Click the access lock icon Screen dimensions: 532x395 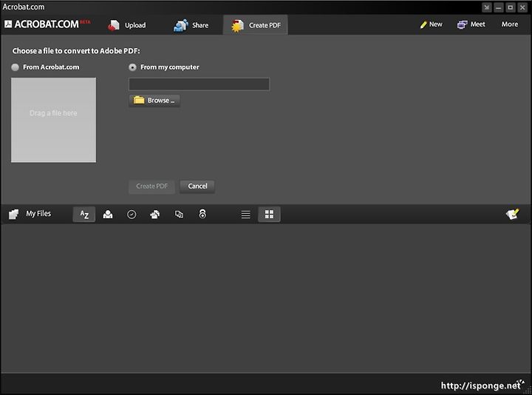[x=202, y=214]
